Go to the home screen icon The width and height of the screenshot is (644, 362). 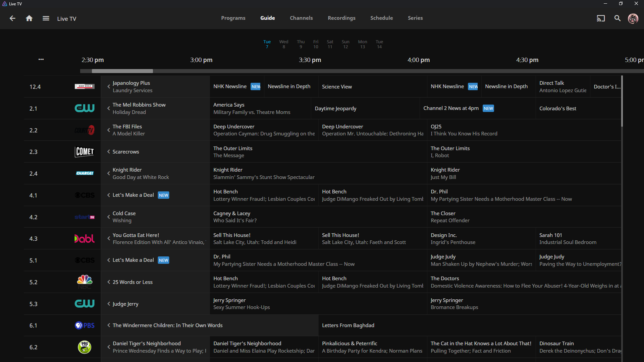pos(29,18)
